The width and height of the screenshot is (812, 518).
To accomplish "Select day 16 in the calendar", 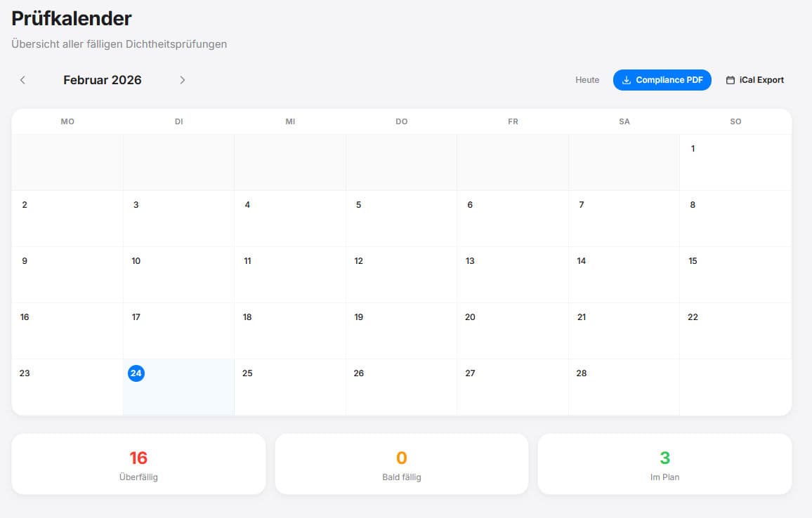I will (67, 331).
